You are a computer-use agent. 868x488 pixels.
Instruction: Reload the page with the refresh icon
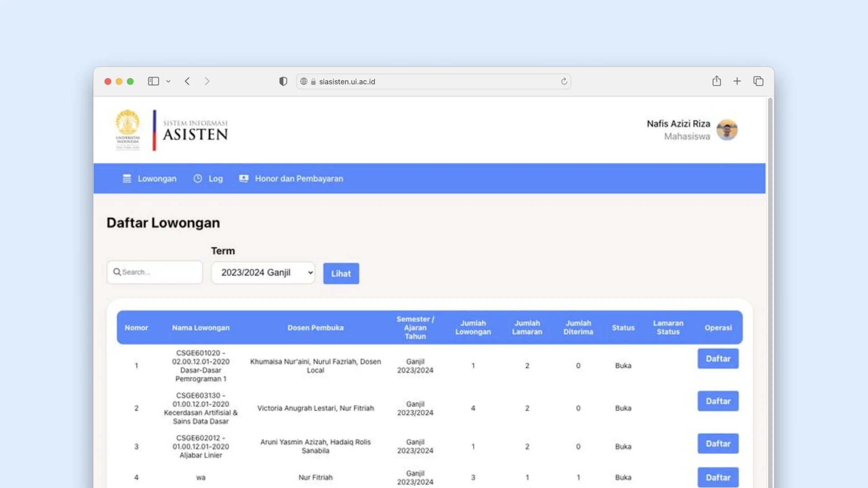(564, 81)
